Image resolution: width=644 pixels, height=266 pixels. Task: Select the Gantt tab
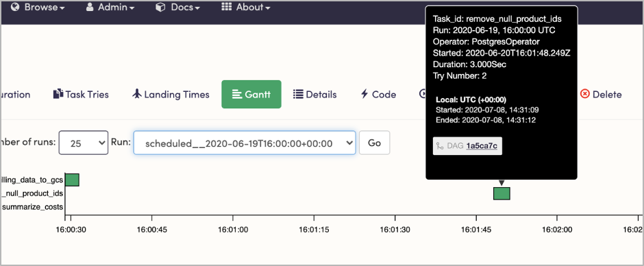[251, 95]
